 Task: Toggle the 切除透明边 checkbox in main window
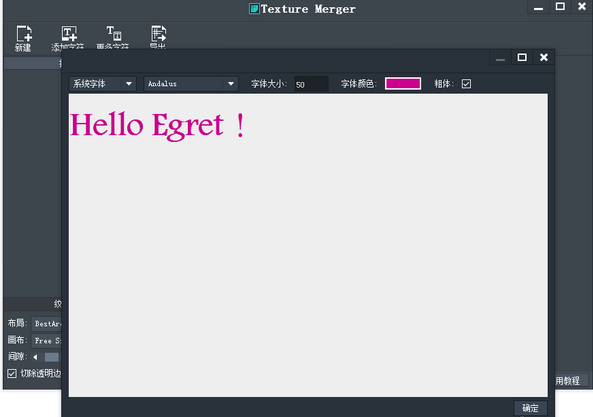point(12,374)
